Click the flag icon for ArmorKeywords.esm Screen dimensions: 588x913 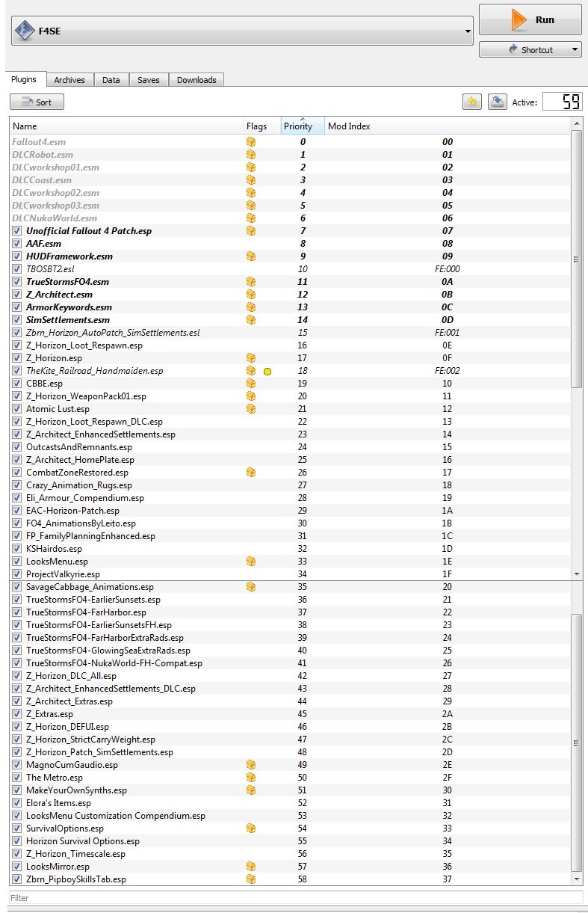(x=251, y=307)
